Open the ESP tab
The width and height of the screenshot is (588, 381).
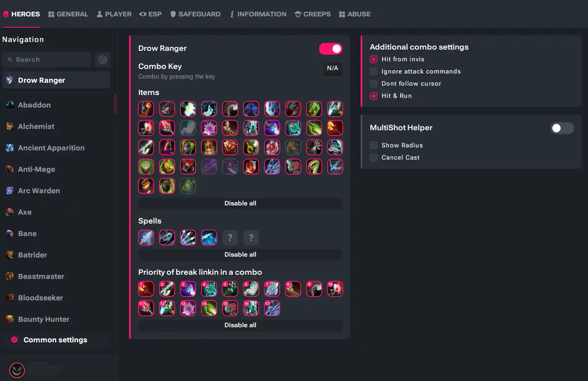(150, 14)
